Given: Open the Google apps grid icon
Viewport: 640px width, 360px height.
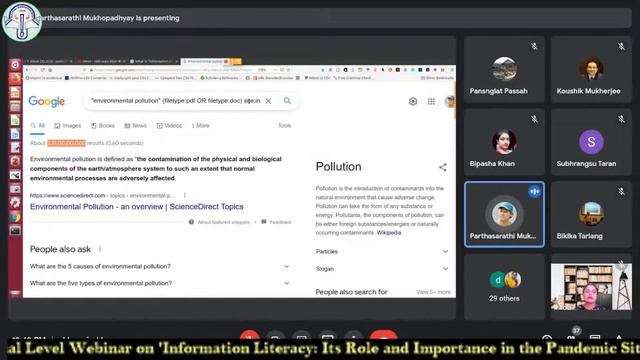Looking at the screenshot, I should [431, 101].
